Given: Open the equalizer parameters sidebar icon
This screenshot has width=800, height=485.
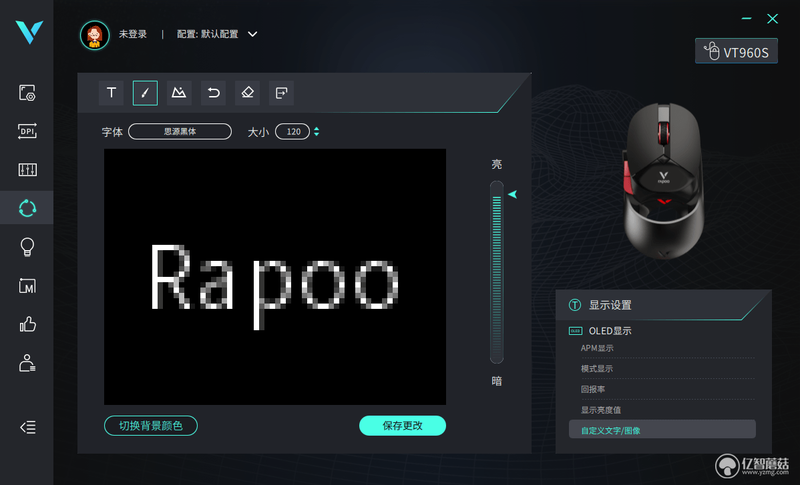Looking at the screenshot, I should click(x=27, y=169).
